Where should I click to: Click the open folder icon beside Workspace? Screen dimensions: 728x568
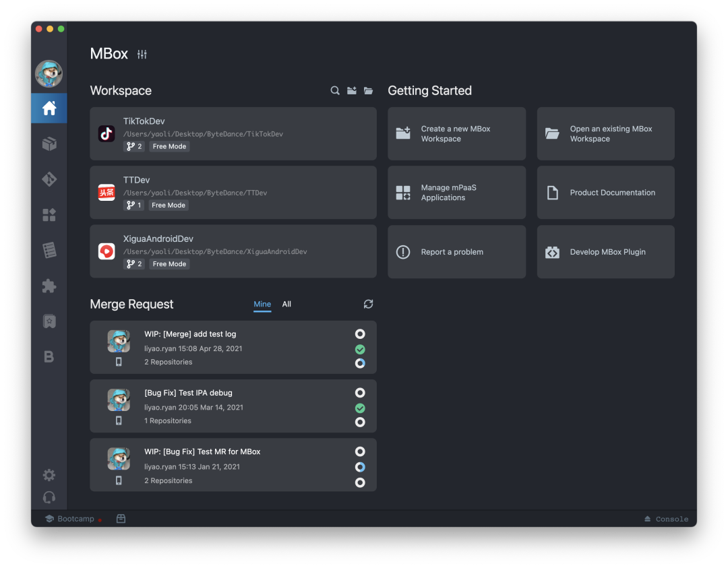pyautogui.click(x=369, y=91)
